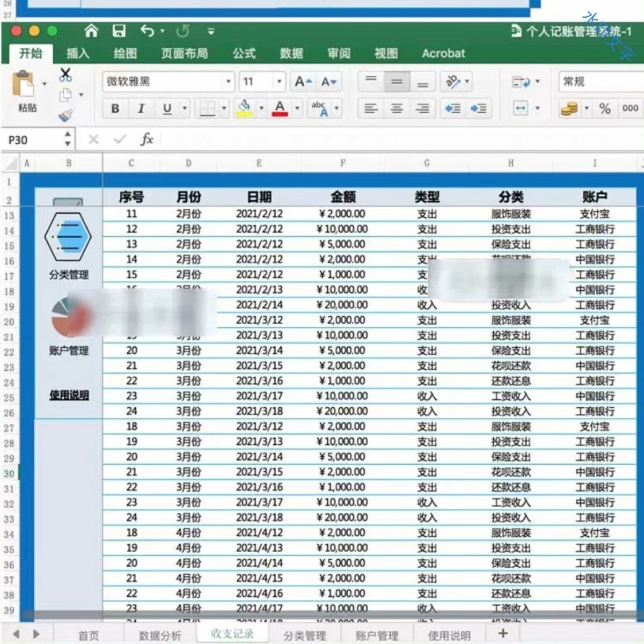Align text right

pos(423,109)
